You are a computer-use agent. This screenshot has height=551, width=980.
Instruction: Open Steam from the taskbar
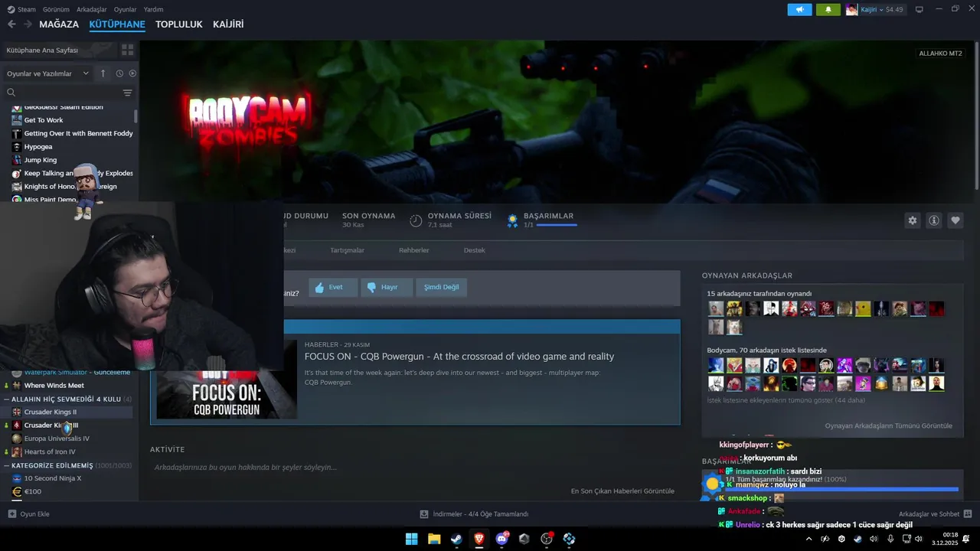pyautogui.click(x=456, y=539)
